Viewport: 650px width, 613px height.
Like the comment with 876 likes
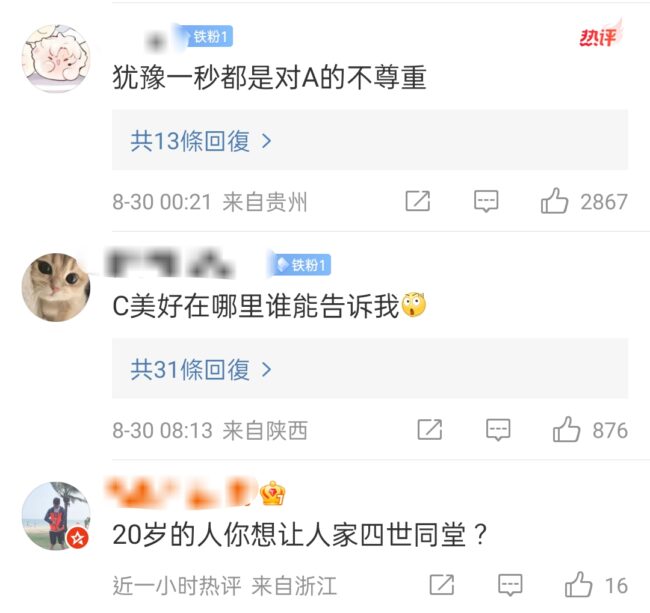point(566,429)
